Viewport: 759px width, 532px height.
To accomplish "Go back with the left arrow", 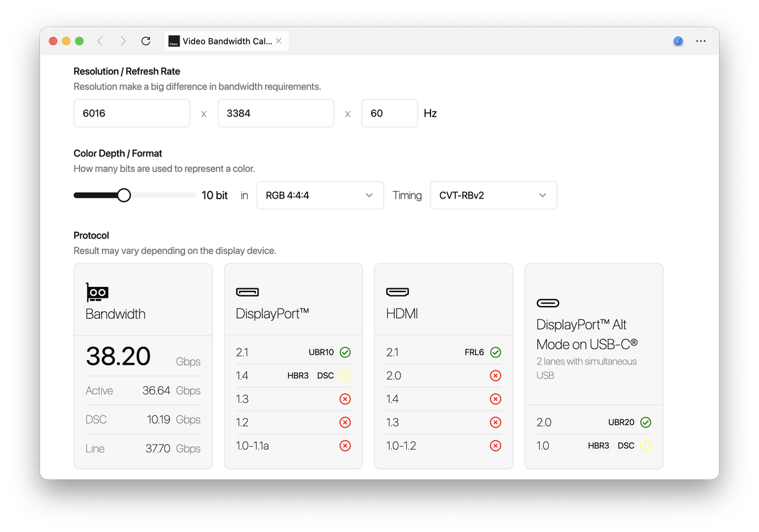I will 100,41.
